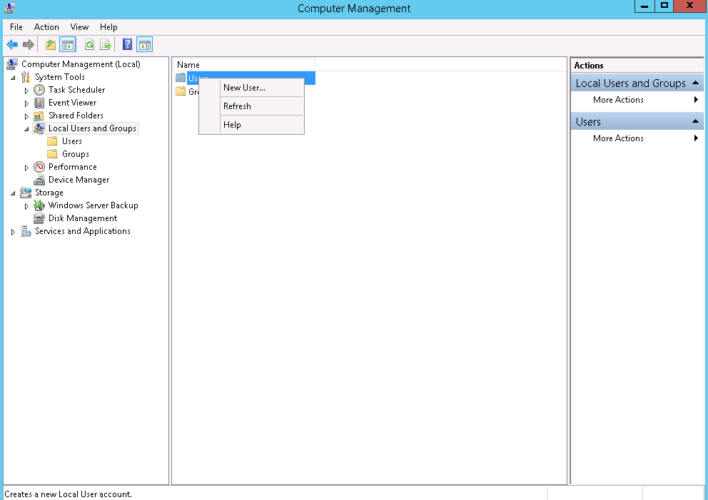Click the blue Help toolbar icon

[x=127, y=44]
